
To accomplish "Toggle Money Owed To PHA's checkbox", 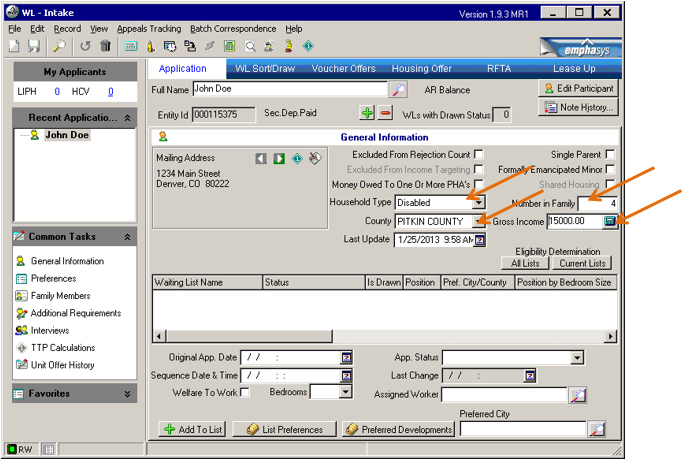I will pos(479,184).
